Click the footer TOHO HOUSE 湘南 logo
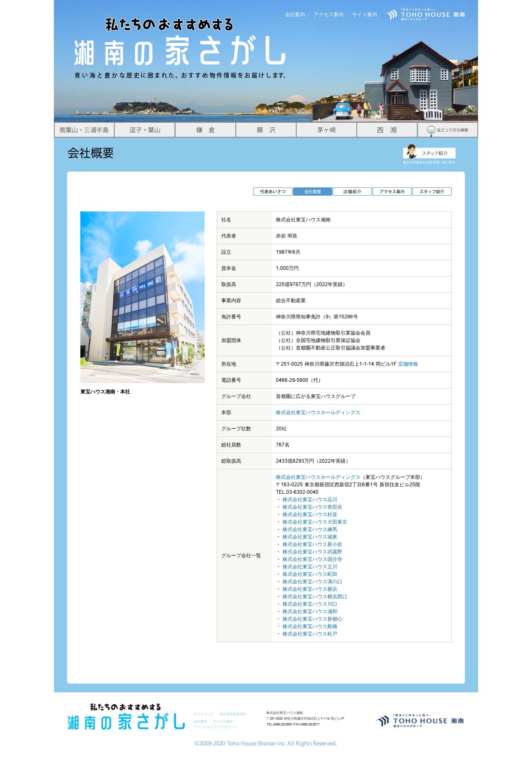532x757 pixels. tap(420, 721)
